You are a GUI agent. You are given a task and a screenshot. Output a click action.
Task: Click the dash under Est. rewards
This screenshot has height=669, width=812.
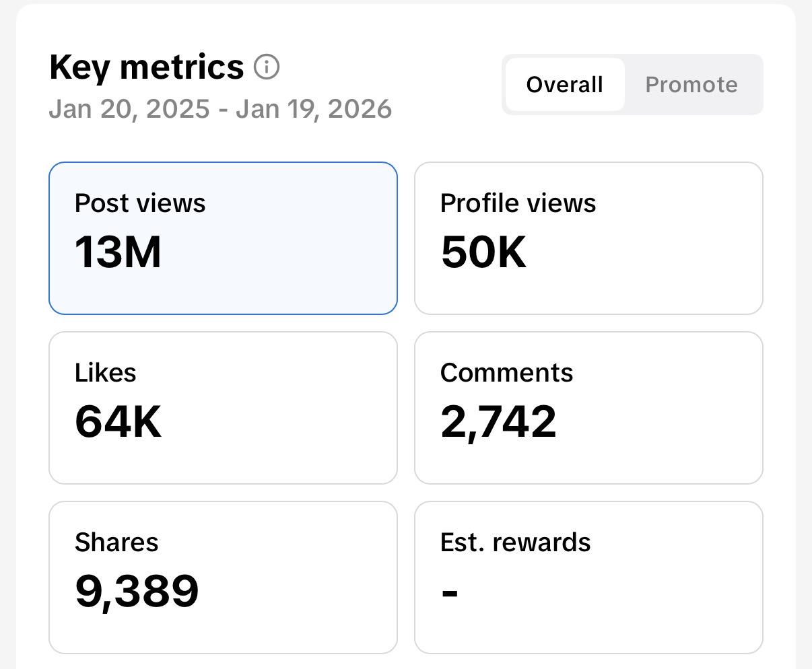point(450,593)
